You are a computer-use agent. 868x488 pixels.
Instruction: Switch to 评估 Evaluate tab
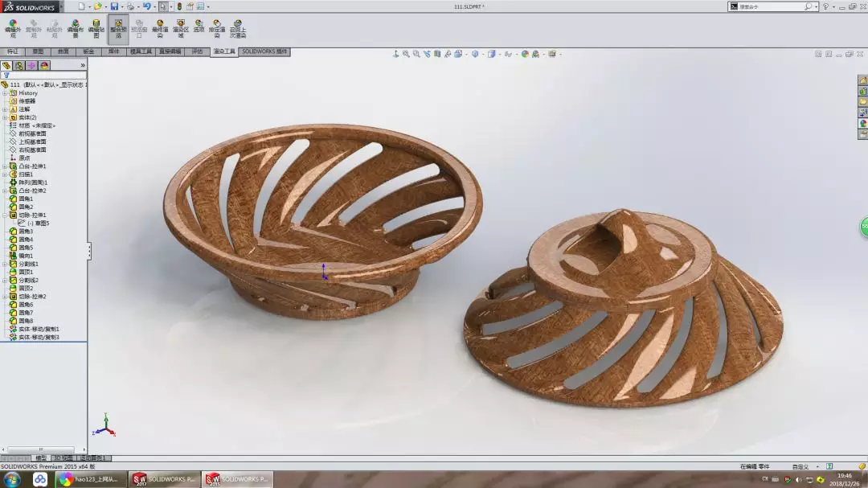coord(197,51)
